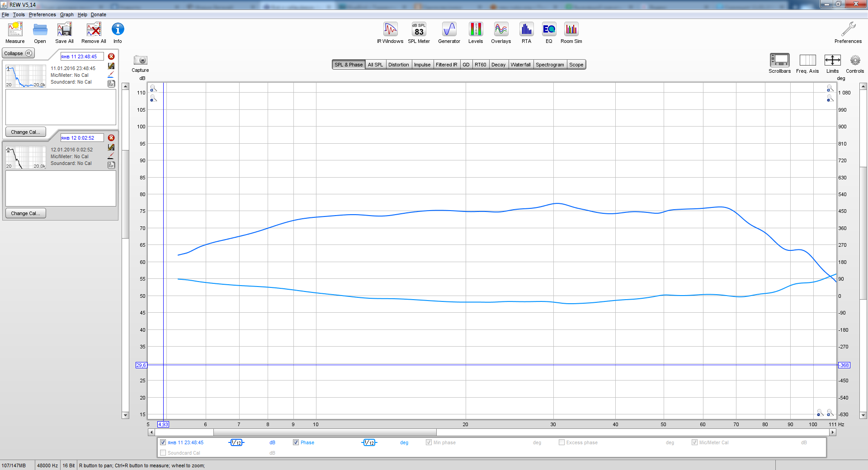
Task: Enable the Soundcard Cal trace checkbox
Action: pos(163,453)
